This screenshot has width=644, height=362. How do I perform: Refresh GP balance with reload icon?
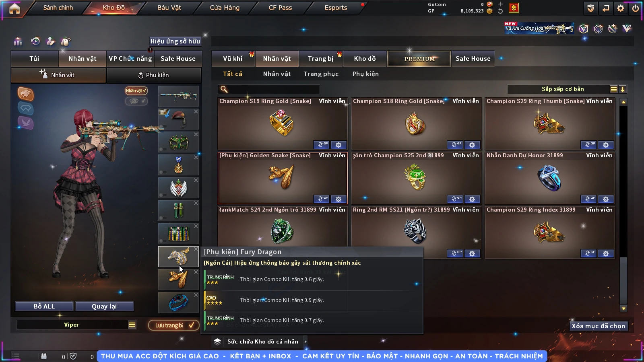pyautogui.click(x=500, y=11)
